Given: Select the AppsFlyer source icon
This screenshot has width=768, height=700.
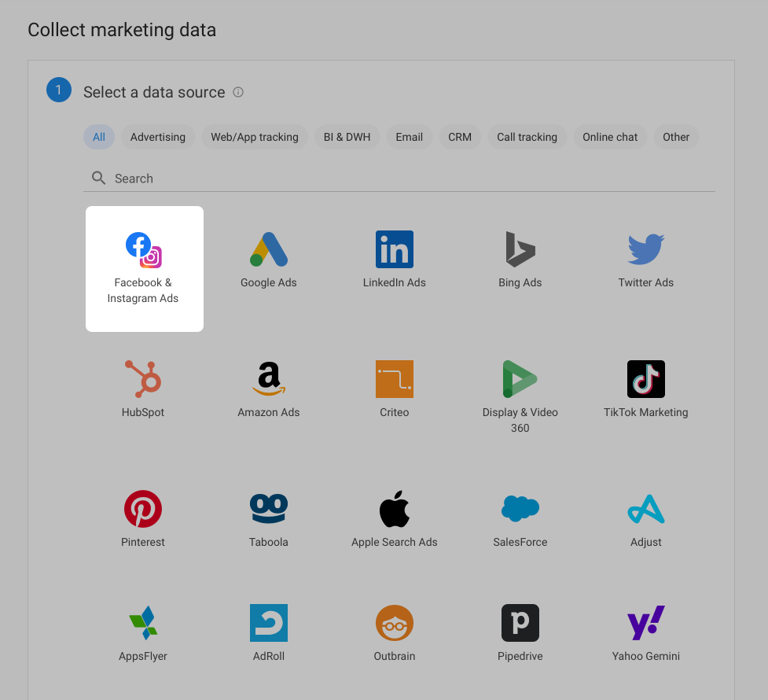Looking at the screenshot, I should coord(143,623).
